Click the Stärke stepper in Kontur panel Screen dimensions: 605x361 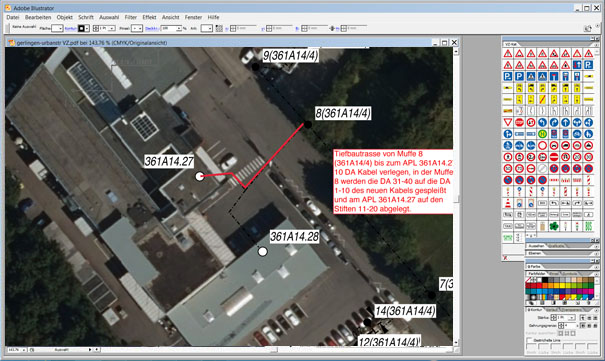553,318
